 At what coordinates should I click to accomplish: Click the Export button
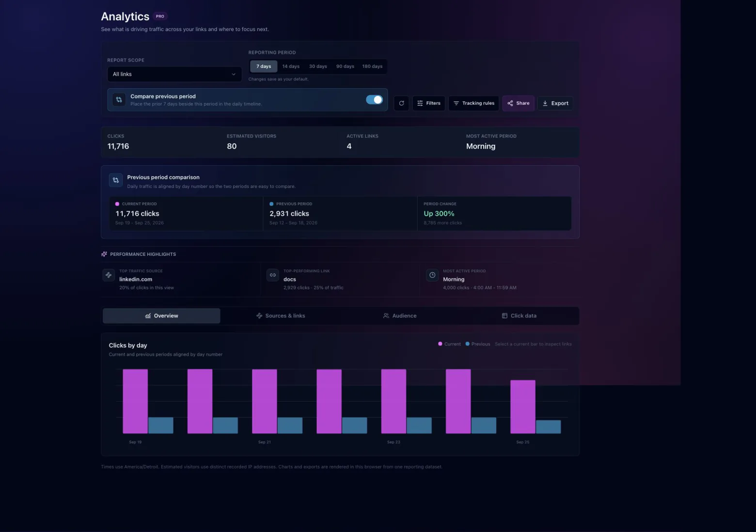pos(555,103)
